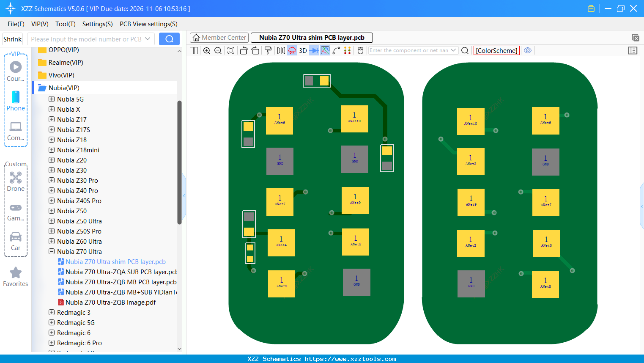Collapse the Nubia Z70 Ultra folder
The image size is (644, 363).
coord(51,251)
